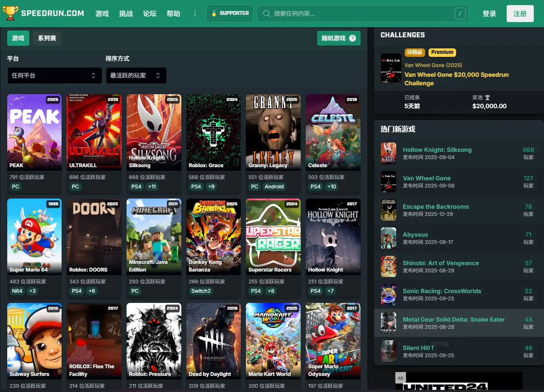Click the 注册 sign-up button

[x=520, y=14]
